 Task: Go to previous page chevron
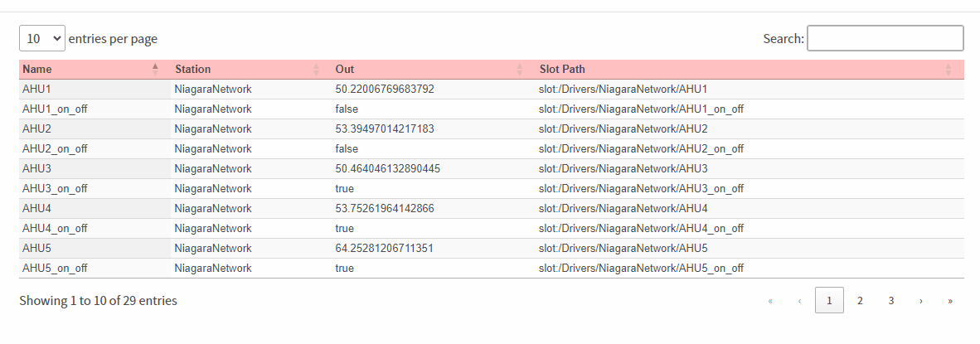point(799,300)
